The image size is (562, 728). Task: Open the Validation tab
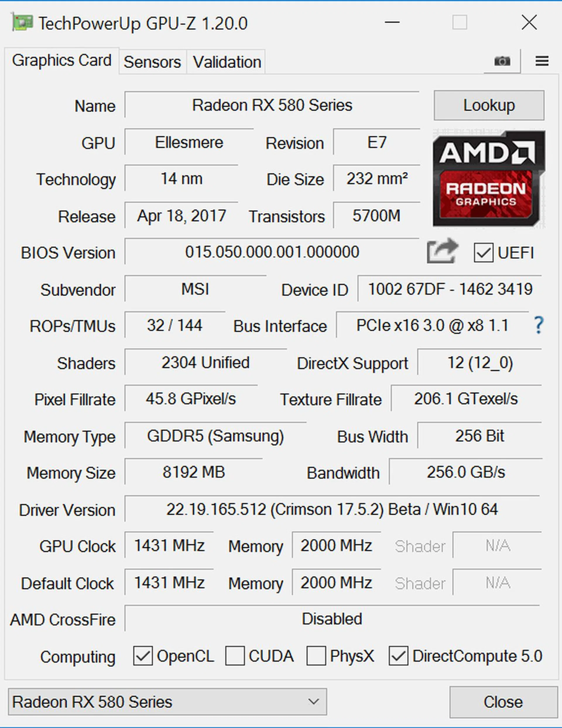coord(227,62)
